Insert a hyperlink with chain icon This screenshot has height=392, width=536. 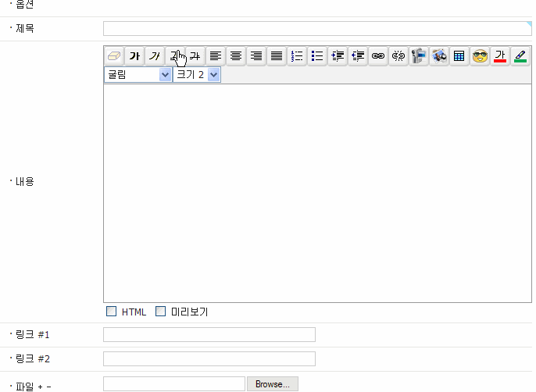point(378,55)
